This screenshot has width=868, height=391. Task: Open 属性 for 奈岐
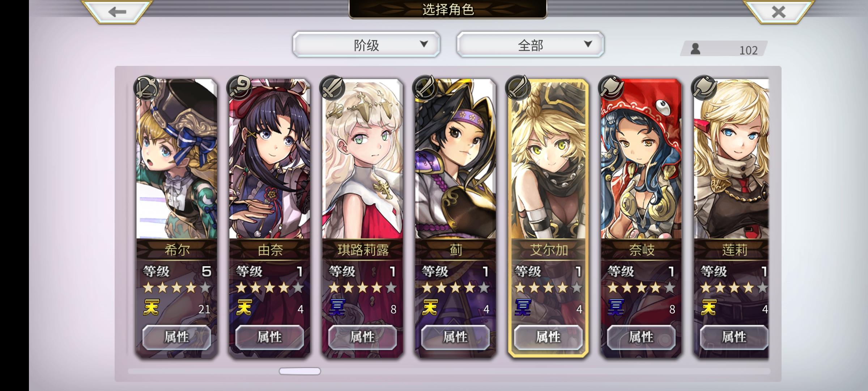(x=641, y=337)
